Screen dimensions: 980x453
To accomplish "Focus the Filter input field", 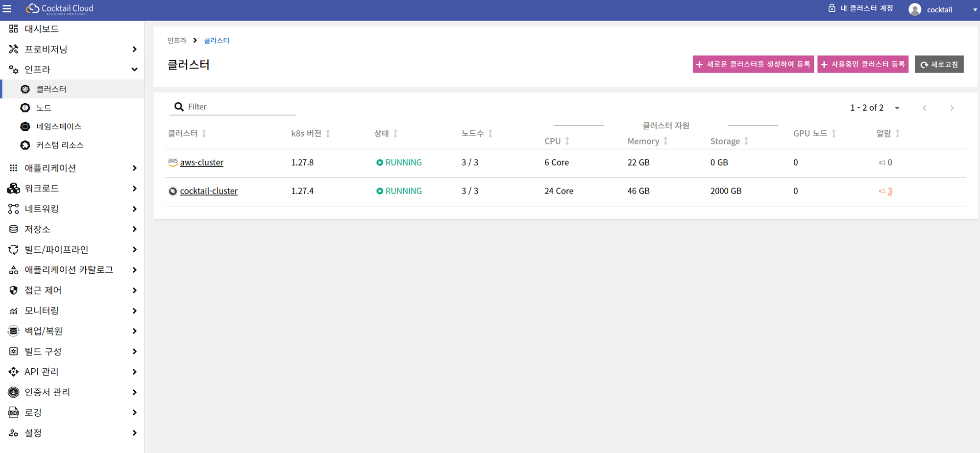I will point(240,107).
